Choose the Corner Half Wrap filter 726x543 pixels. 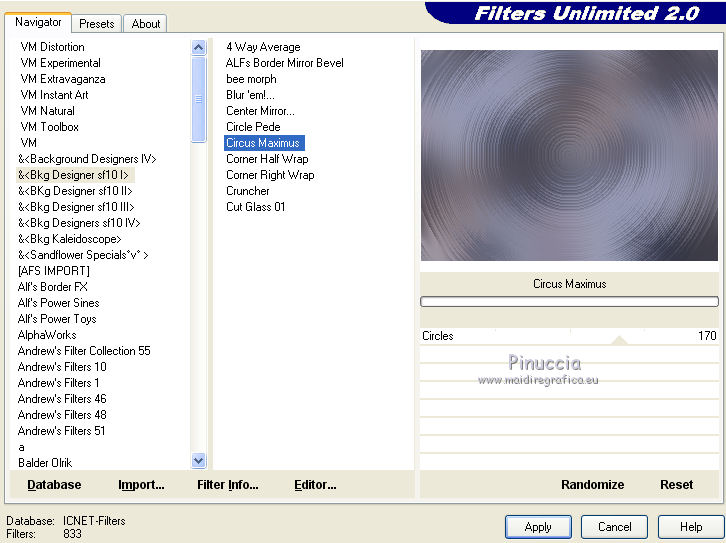[267, 159]
